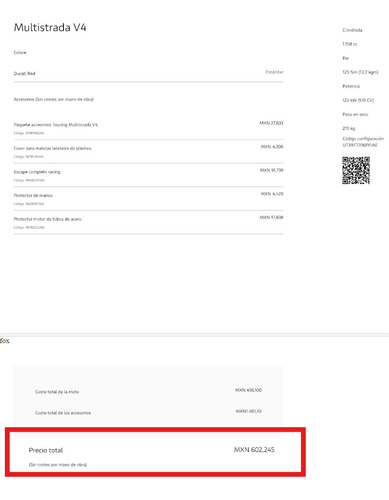Select the Cover para maletas laterales row

[148, 152]
